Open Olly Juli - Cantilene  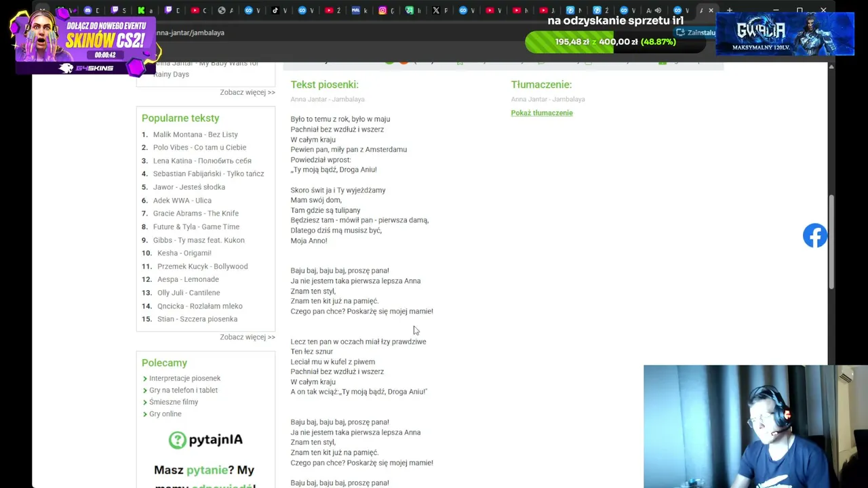[189, 293]
